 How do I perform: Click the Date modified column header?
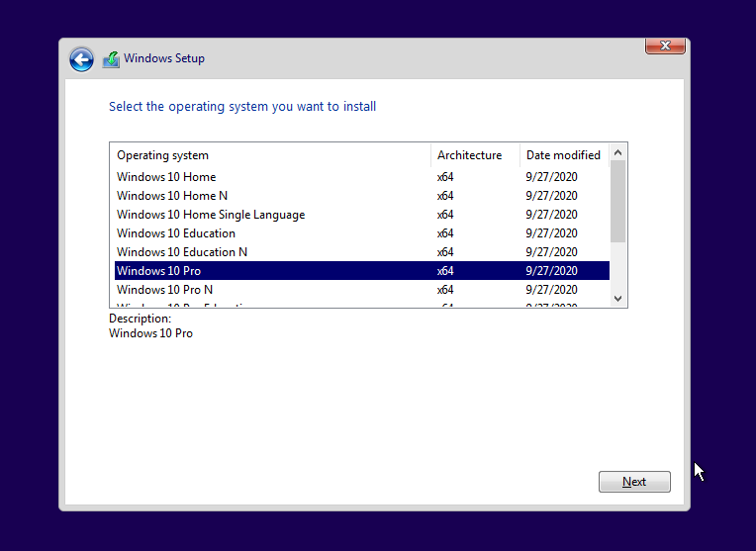coord(565,155)
